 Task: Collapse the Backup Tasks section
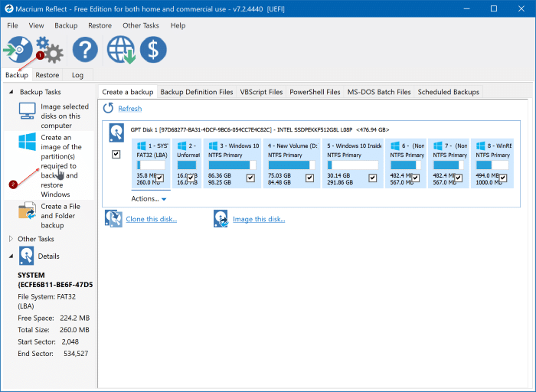click(x=11, y=92)
